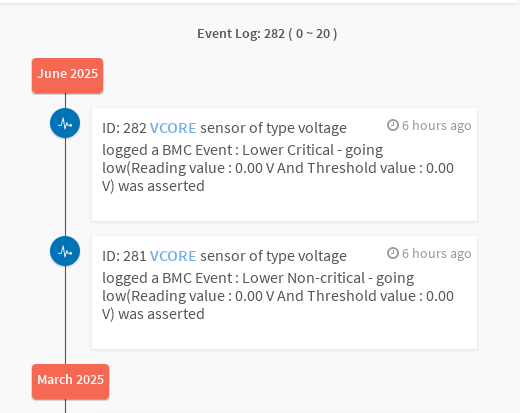The image size is (520, 413).
Task: Click 'sensor of type voltage' in event 282
Action: click(x=273, y=128)
